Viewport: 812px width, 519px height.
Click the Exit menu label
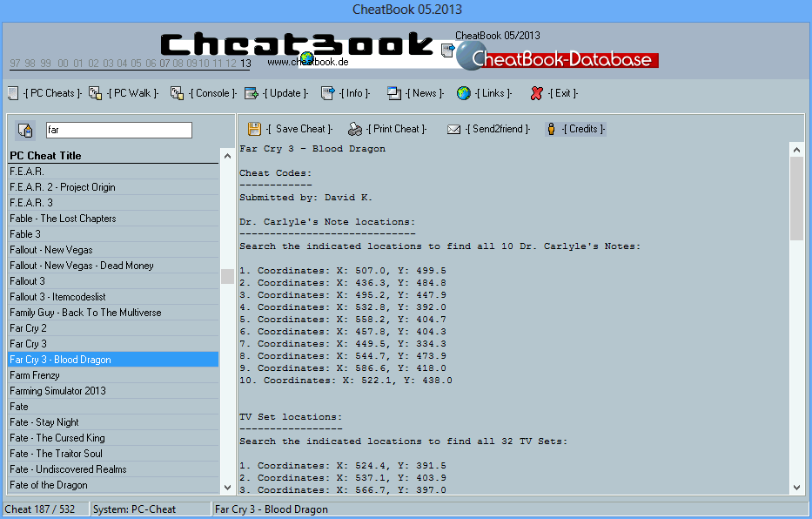(x=563, y=93)
